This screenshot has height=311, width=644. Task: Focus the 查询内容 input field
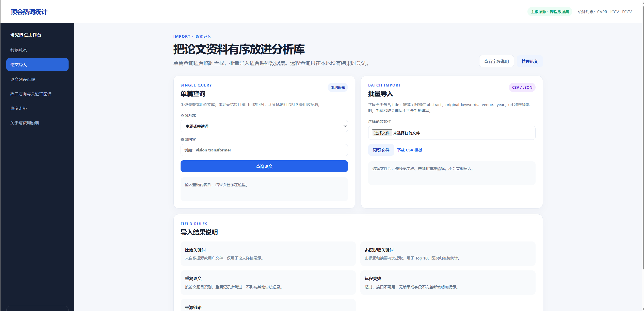point(264,150)
